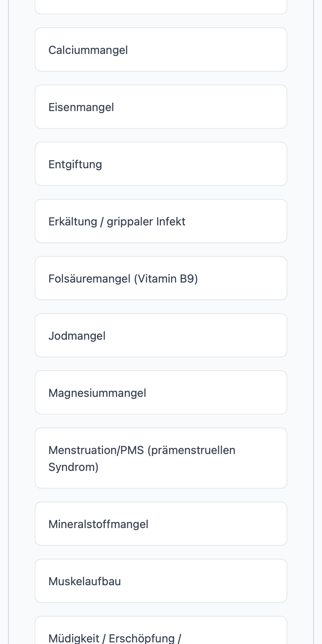Tap the Muskelaufbau label text

click(x=85, y=581)
